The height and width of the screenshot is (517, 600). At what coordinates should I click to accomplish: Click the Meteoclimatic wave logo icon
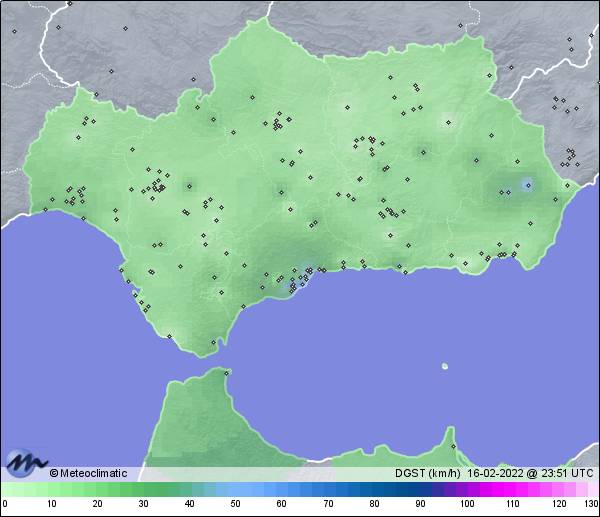click(24, 462)
